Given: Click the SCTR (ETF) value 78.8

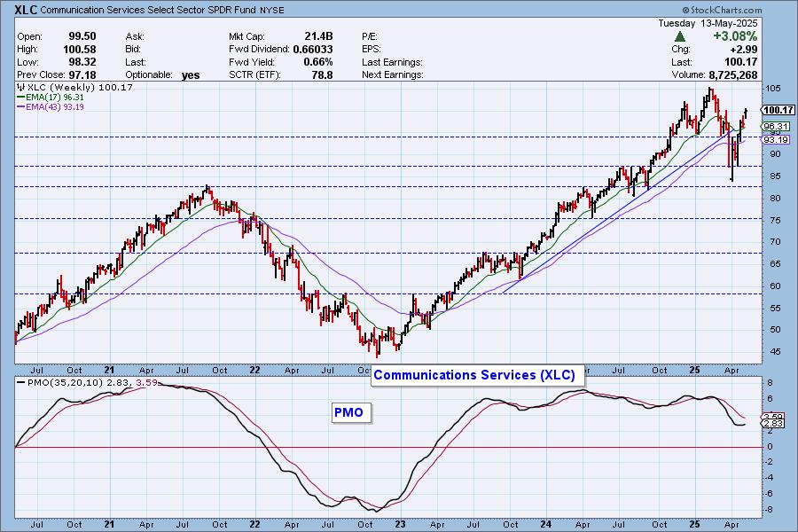Looking at the screenshot, I should [x=322, y=74].
